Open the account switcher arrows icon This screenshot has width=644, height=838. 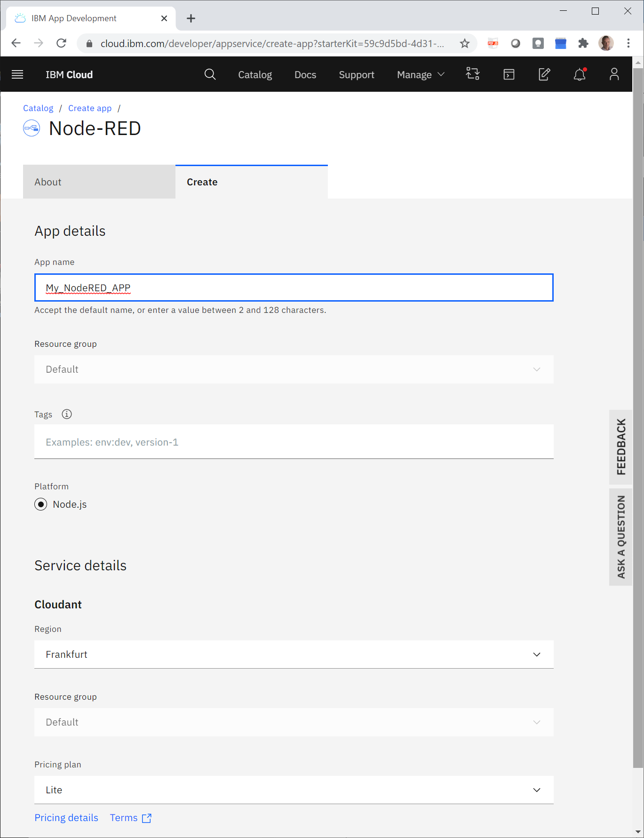pyautogui.click(x=473, y=74)
